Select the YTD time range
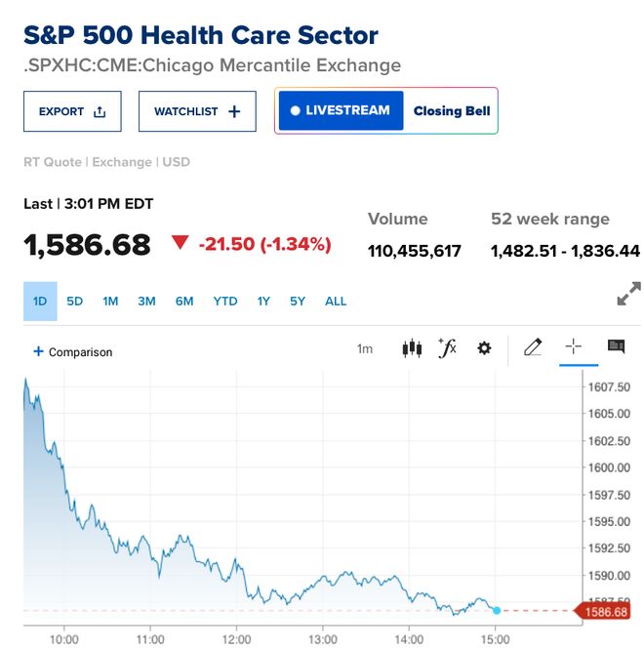Image resolution: width=644 pixels, height=649 pixels. 225,302
